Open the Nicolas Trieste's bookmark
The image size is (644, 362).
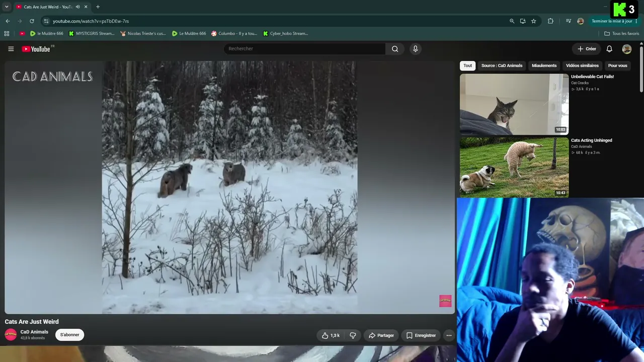tap(143, 34)
